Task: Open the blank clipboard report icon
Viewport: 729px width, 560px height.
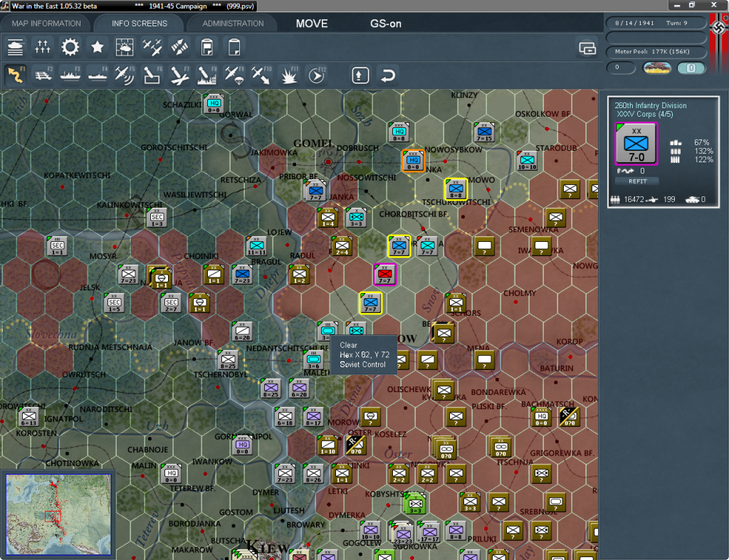Action: (234, 47)
